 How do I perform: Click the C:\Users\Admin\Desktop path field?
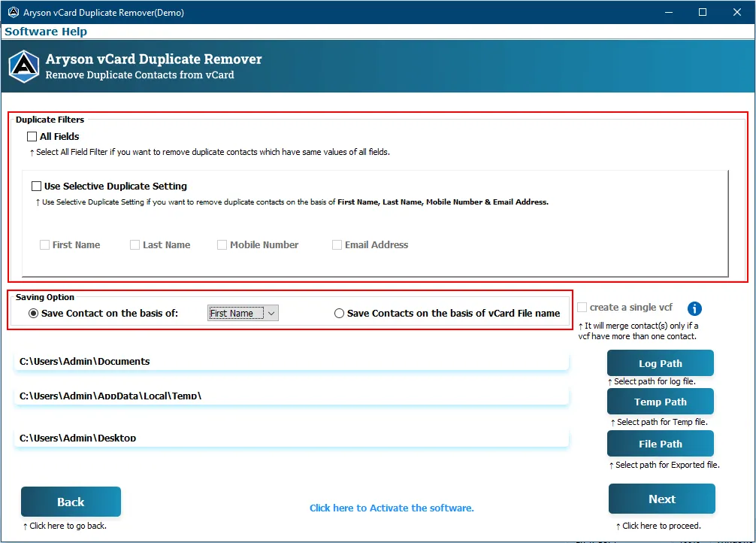tap(292, 438)
